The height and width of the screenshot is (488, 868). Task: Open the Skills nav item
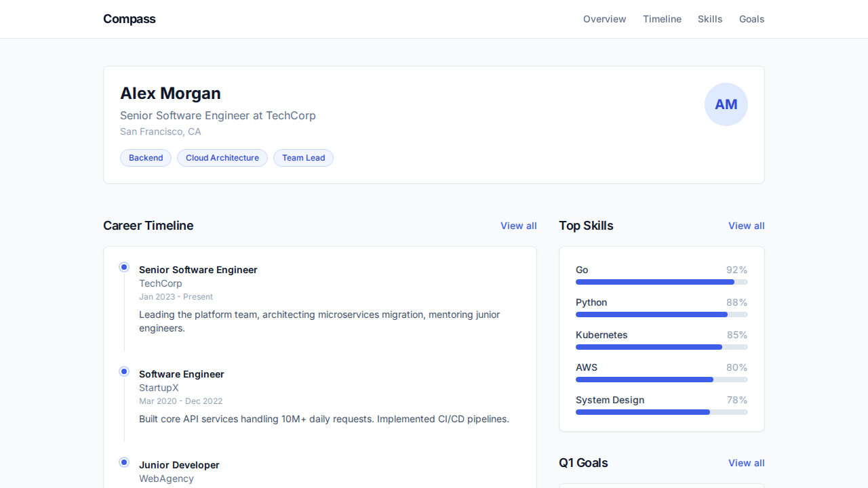pyautogui.click(x=709, y=19)
